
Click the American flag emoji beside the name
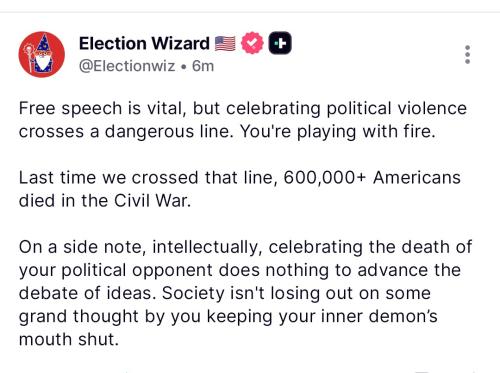(225, 44)
